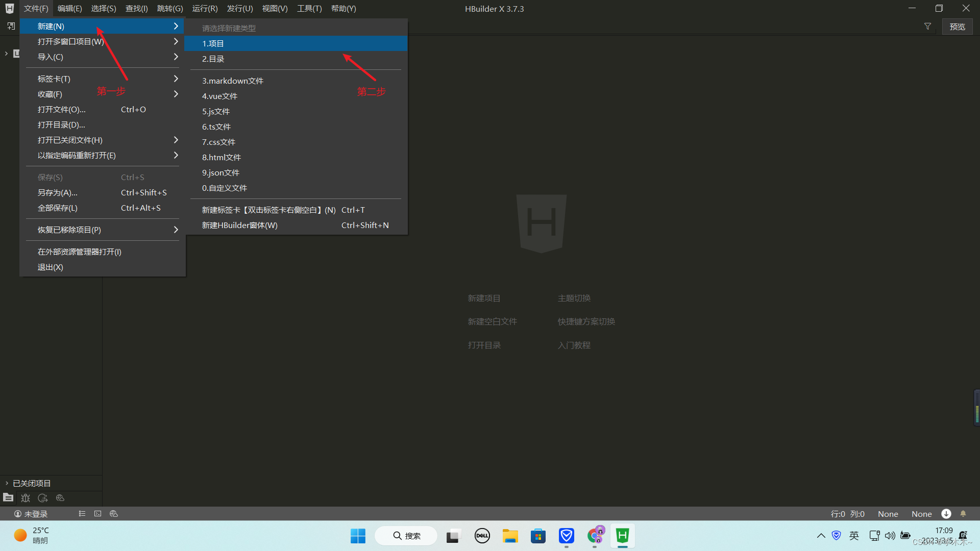Expand 标签卡(T) submenu arrow

pyautogui.click(x=176, y=79)
